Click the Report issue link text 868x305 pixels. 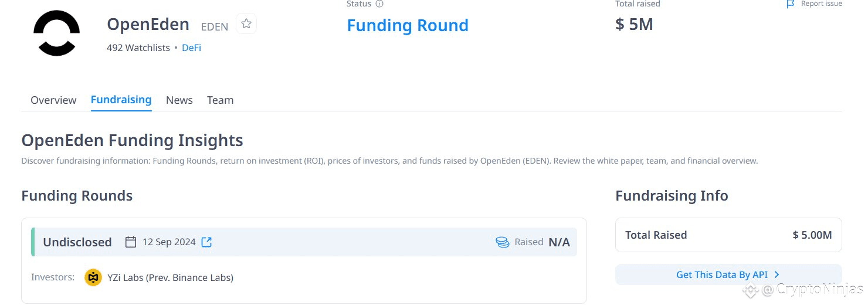[x=821, y=4]
